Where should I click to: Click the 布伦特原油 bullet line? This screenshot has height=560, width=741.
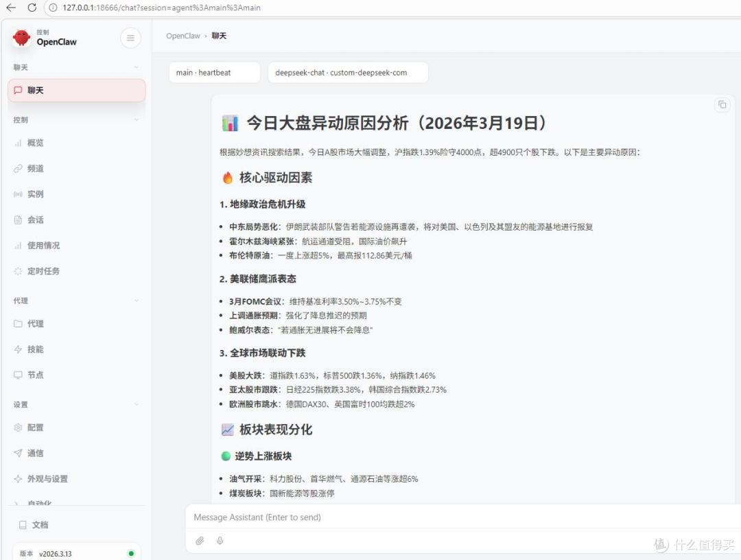320,256
